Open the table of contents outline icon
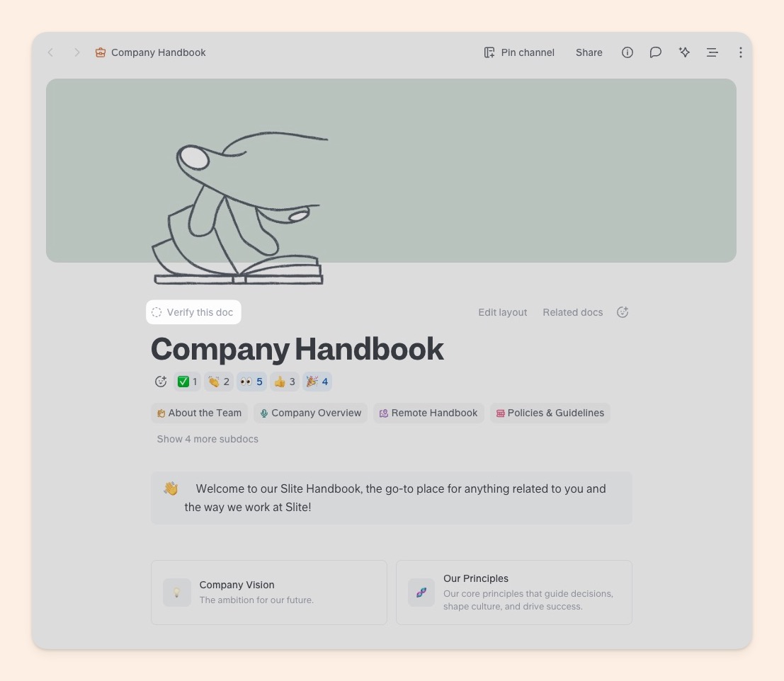This screenshot has height=681, width=784. (712, 52)
